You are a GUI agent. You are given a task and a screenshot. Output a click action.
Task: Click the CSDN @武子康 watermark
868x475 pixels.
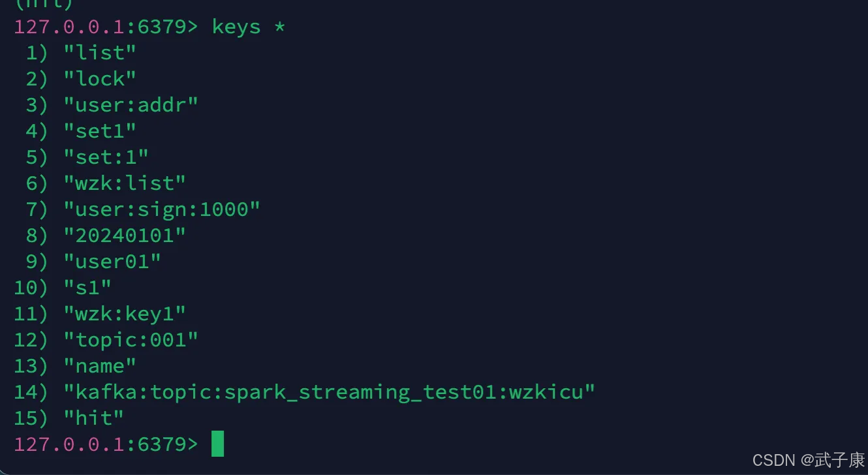[808, 460]
